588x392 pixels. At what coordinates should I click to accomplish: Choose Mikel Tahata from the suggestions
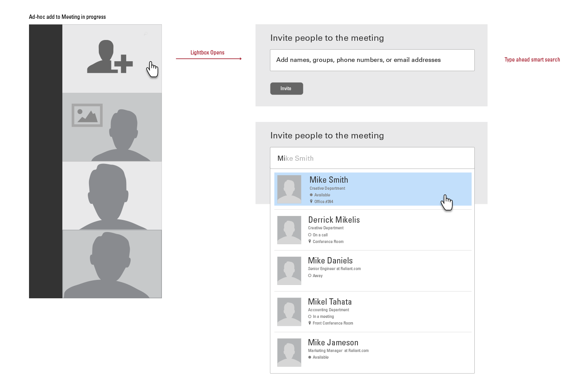tap(373, 312)
